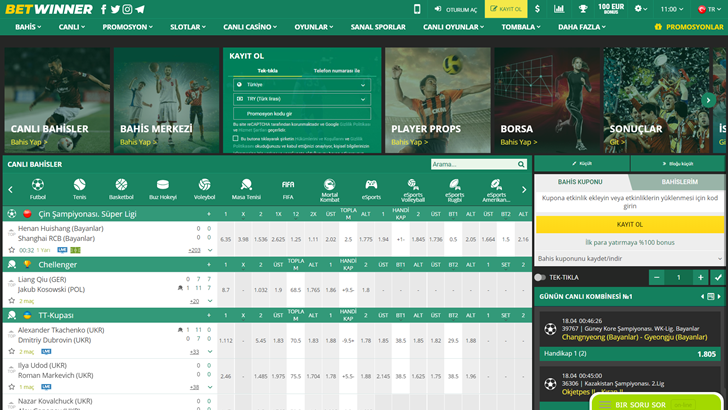Open the PLAYER PROPS banner
Screen dimensions: 728x410
(437, 100)
